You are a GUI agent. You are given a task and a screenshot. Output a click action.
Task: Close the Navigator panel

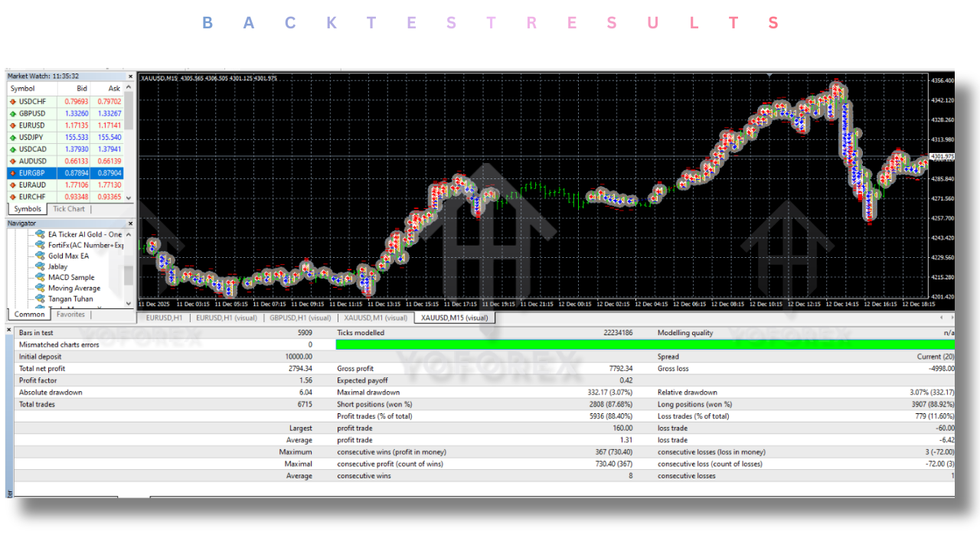[129, 223]
